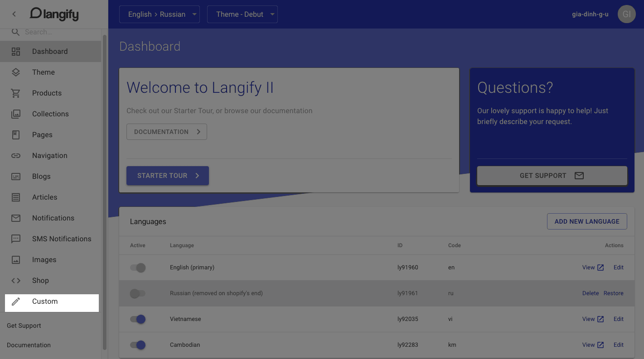Click external-link icon in English row

[x=600, y=268]
